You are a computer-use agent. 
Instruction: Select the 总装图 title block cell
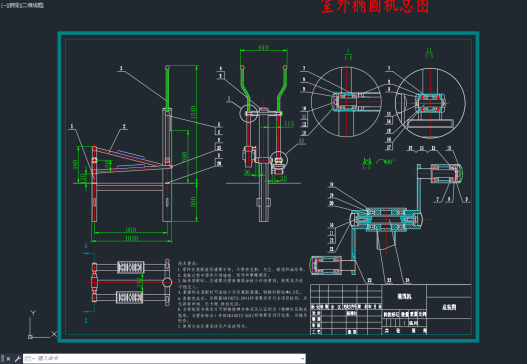449,307
